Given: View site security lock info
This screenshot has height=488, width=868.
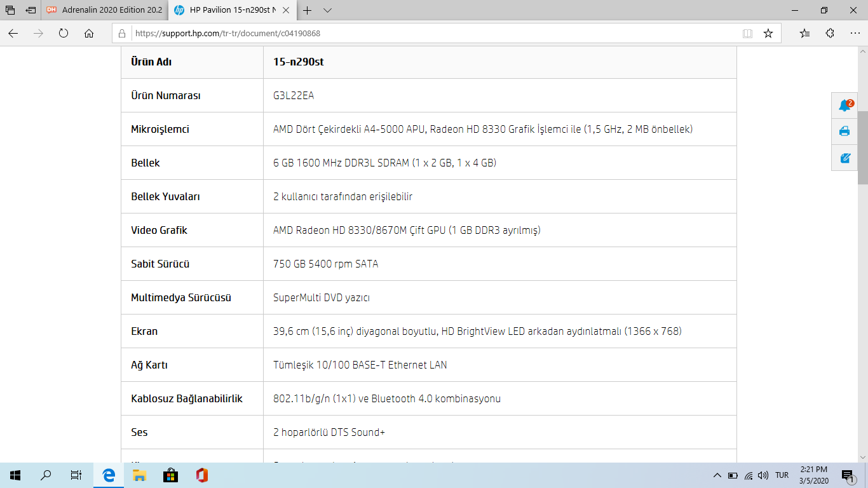Looking at the screenshot, I should [123, 34].
